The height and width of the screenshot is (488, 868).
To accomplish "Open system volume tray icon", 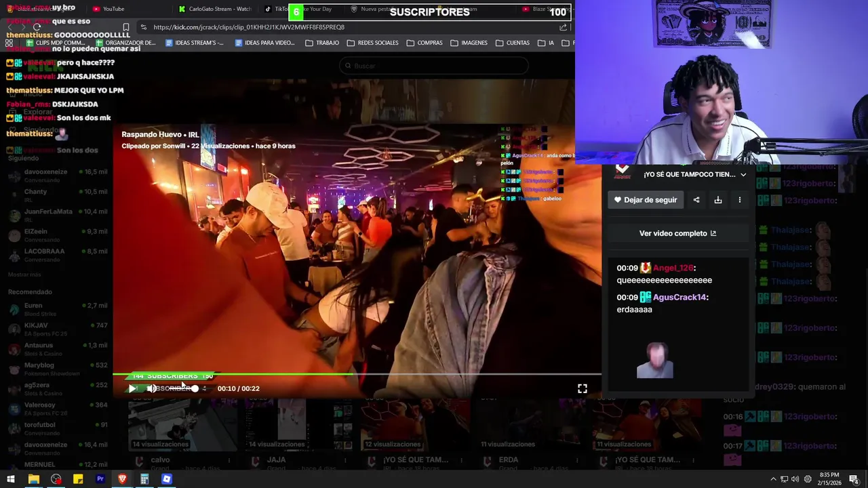I will (795, 479).
